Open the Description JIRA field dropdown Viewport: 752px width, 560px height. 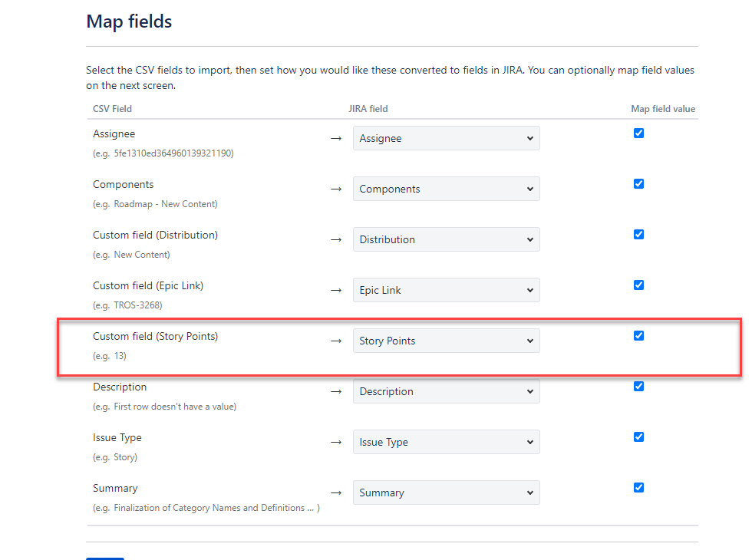(x=446, y=391)
